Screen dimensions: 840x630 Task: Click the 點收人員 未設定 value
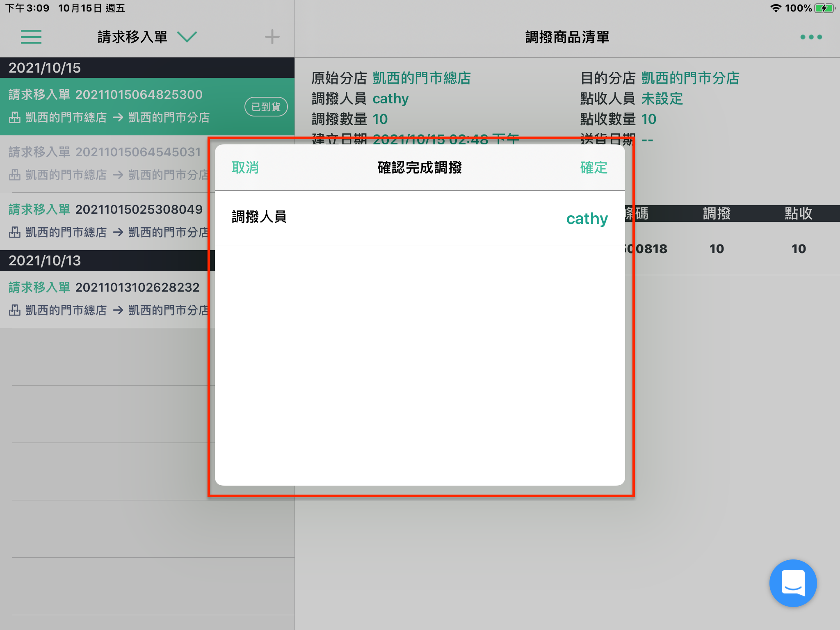click(x=662, y=98)
